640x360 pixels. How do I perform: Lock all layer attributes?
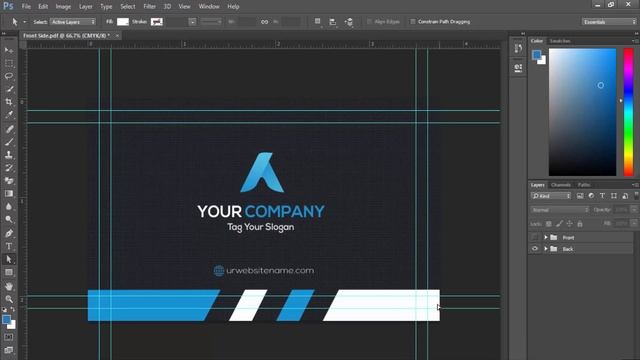580,224
